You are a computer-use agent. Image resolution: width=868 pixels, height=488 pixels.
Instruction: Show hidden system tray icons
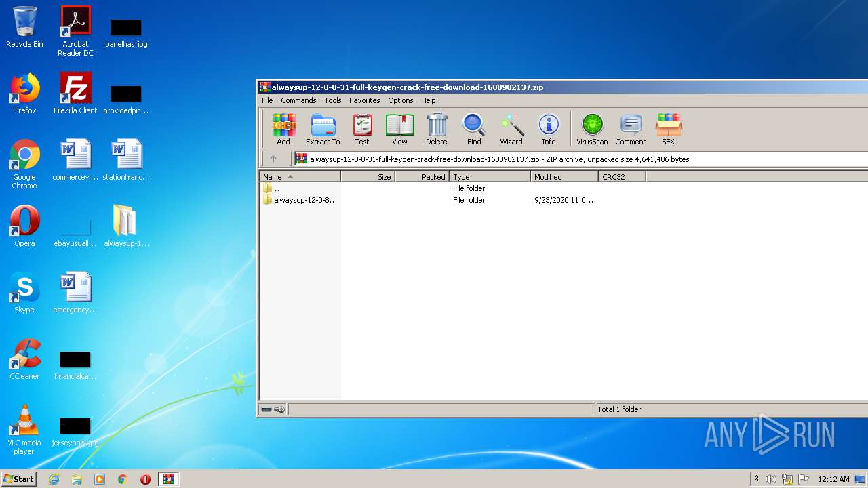pos(756,479)
